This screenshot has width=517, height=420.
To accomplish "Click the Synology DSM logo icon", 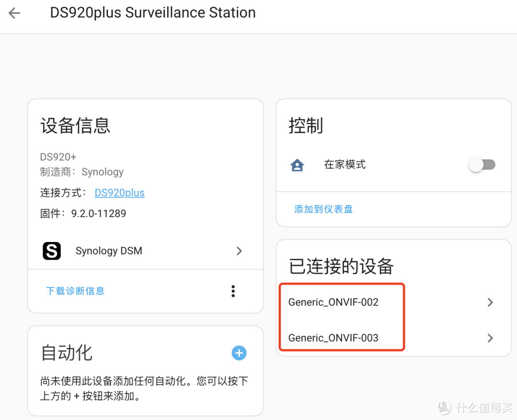I will tap(52, 251).
